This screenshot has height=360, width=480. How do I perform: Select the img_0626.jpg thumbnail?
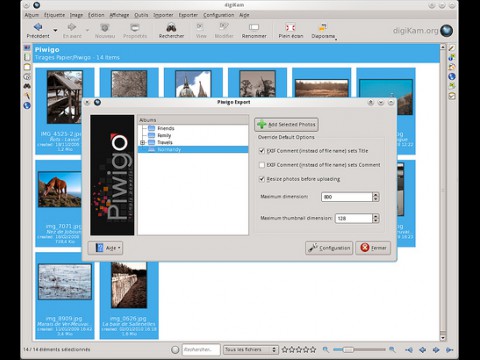pos(129,285)
